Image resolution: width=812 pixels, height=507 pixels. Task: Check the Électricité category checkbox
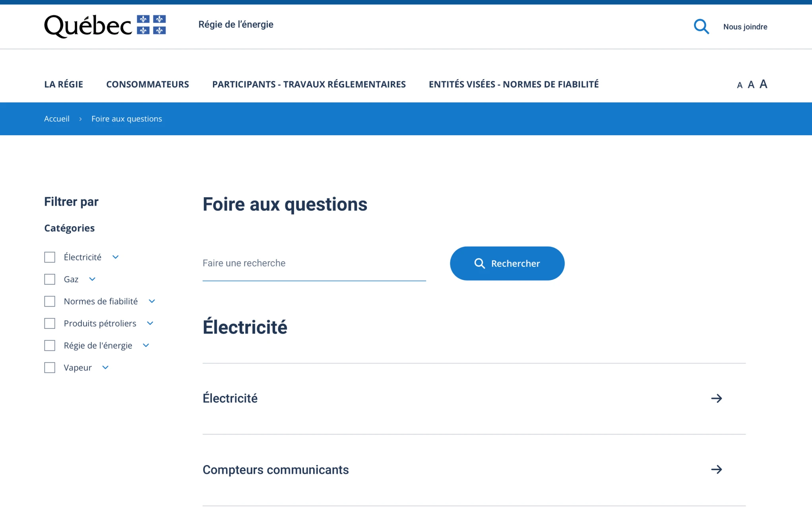tap(50, 257)
